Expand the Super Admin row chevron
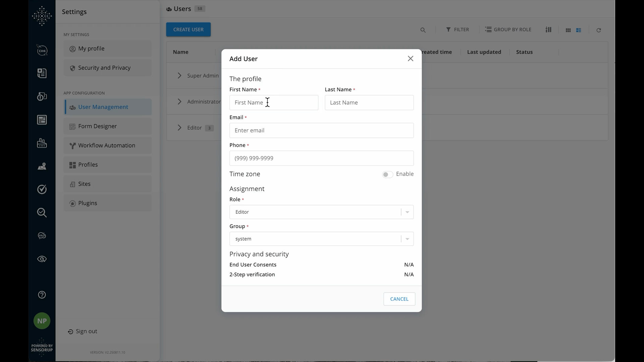The height and width of the screenshot is (362, 644). click(179, 75)
